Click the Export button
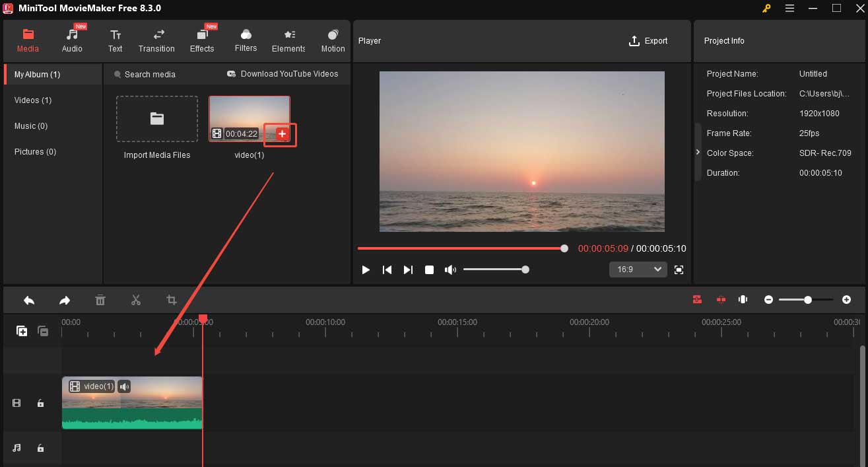868x467 pixels. 648,40
